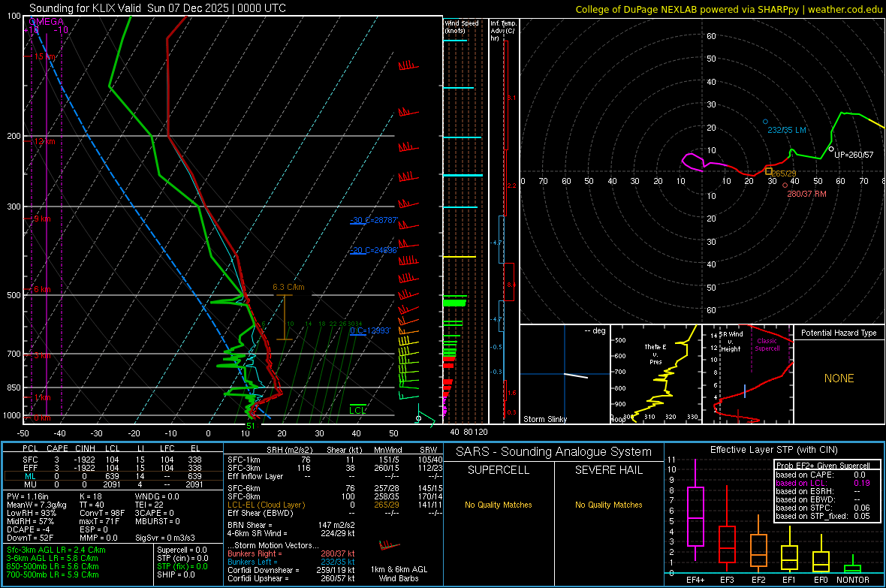
Task: Click the Classic Supercell purple label
Action: (767, 345)
